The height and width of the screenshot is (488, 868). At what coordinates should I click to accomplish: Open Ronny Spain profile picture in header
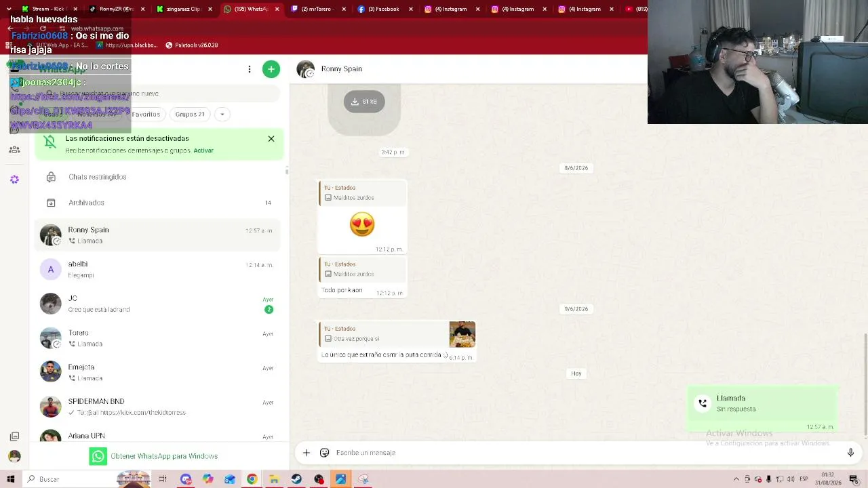point(306,69)
